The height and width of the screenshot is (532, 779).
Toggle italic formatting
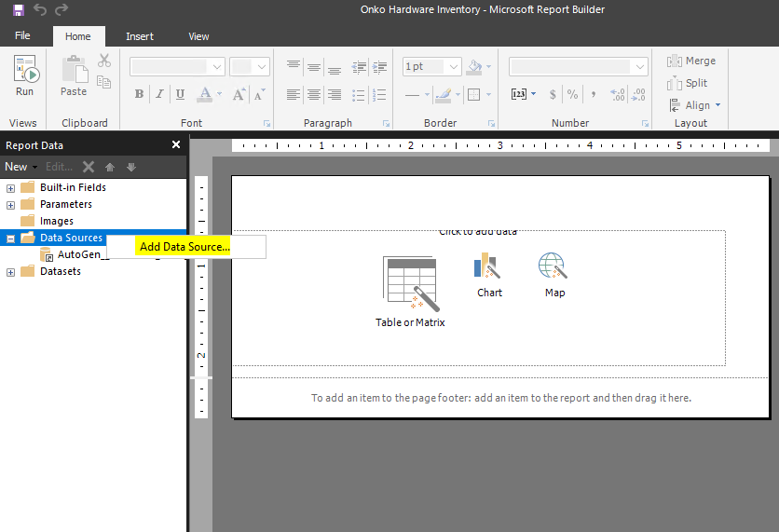(x=159, y=94)
